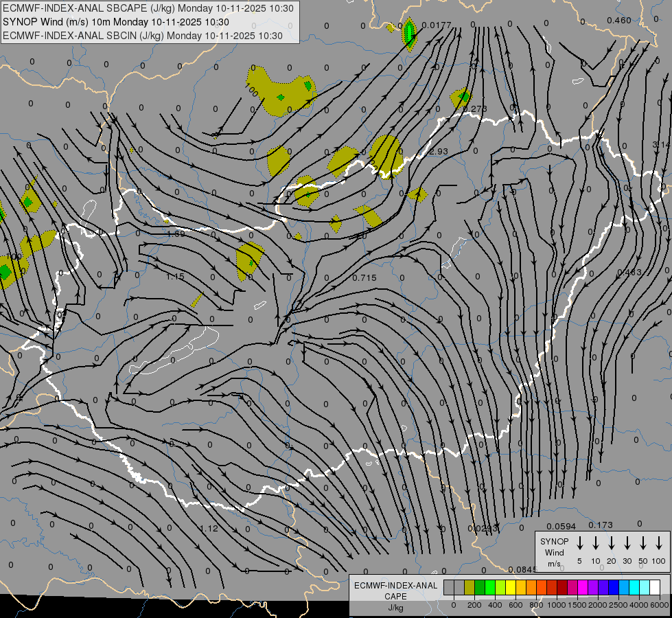
Task: Click the wind legend arrow above 5
Action: click(580, 543)
